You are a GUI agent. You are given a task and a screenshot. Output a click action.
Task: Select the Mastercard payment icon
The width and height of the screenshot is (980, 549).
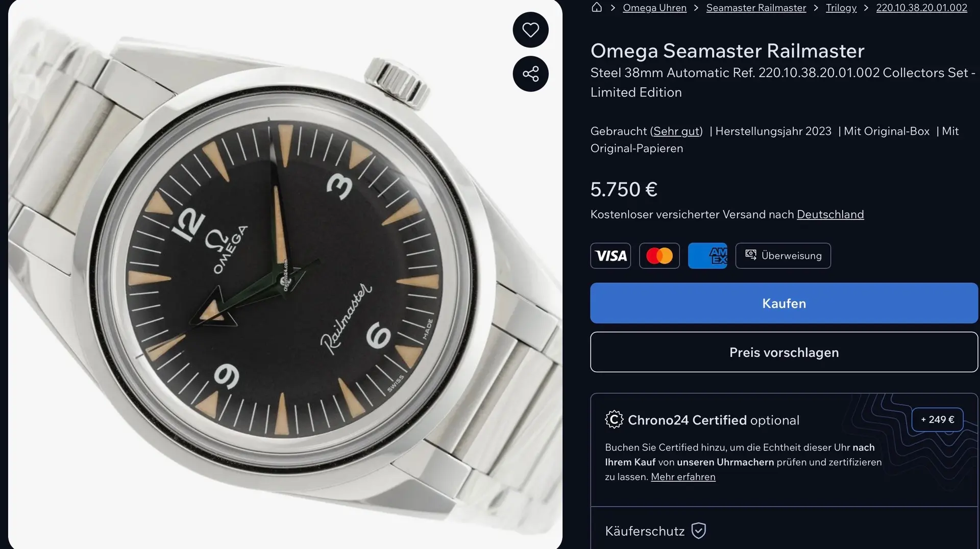coord(659,255)
